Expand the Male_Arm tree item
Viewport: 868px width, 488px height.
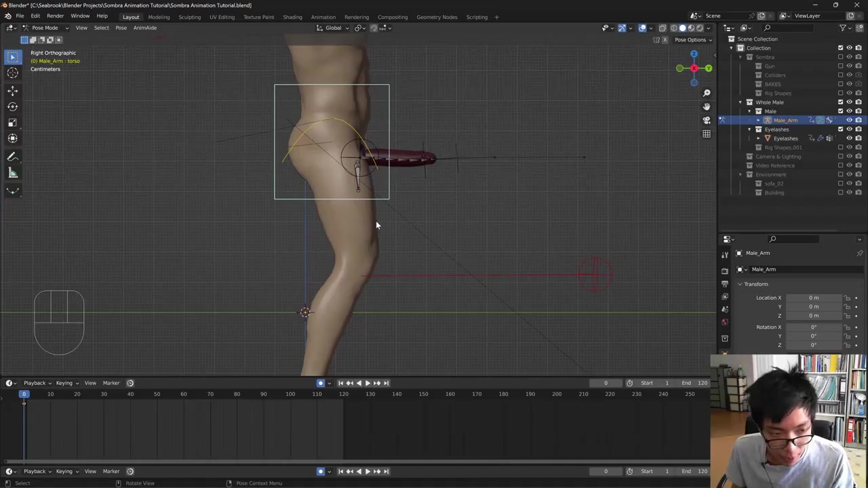point(758,120)
